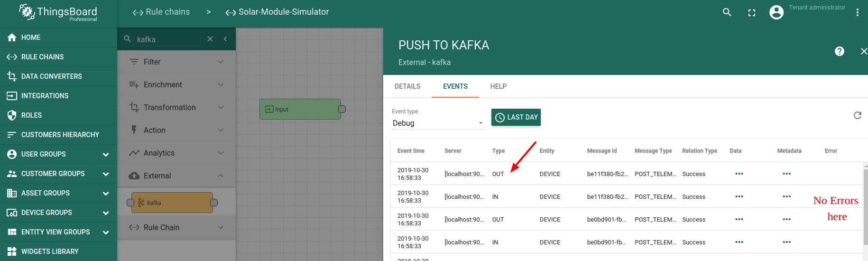The image size is (868, 261).
Task: Switch to the Details tab
Action: pyautogui.click(x=407, y=86)
